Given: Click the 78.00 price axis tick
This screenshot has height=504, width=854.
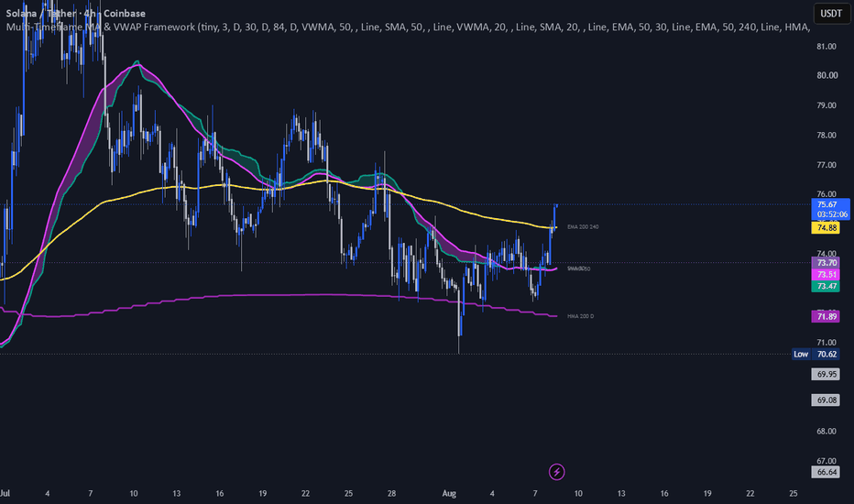Looking at the screenshot, I should pyautogui.click(x=827, y=135).
